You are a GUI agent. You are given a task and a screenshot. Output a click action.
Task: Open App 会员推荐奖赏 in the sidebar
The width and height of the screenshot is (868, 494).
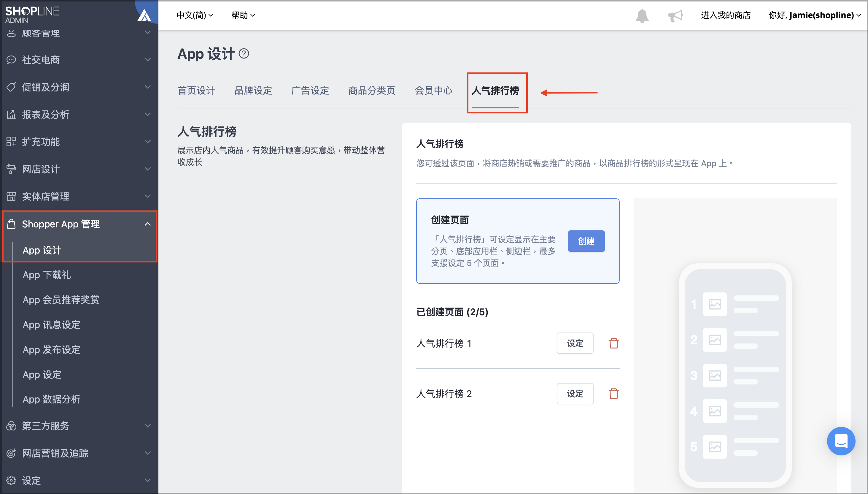pyautogui.click(x=61, y=300)
